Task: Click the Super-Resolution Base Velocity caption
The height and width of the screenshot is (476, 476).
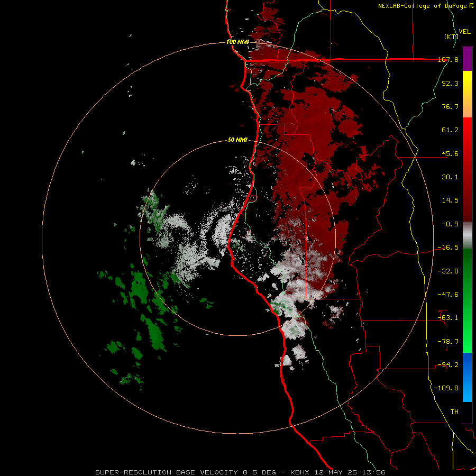Action: pos(241,472)
